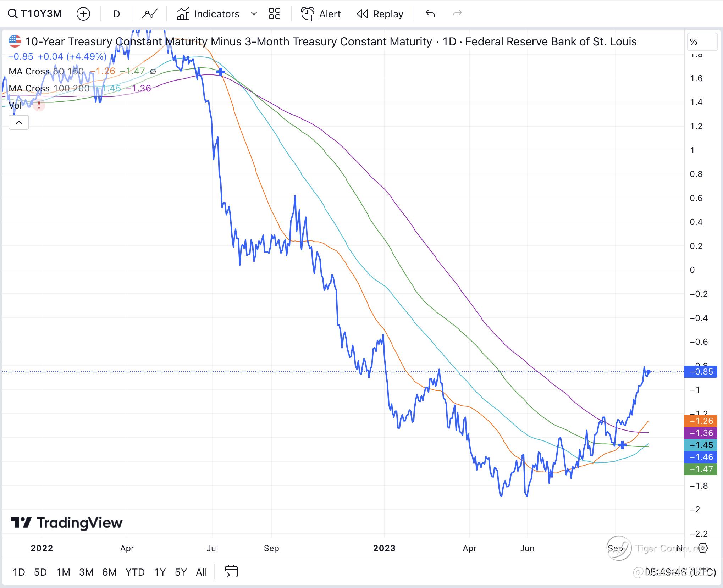Image resolution: width=723 pixels, height=588 pixels.
Task: Click the Vol indicator warning icon
Action: click(39, 105)
